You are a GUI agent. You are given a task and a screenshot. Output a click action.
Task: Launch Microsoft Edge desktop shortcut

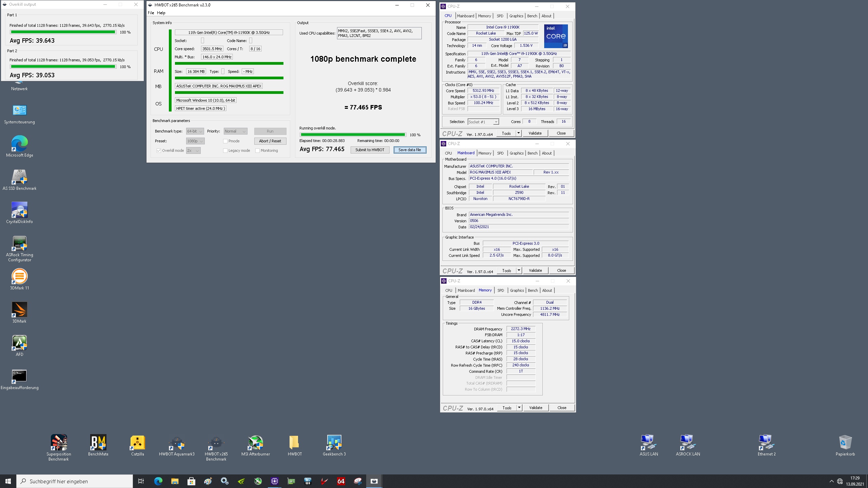[x=19, y=147]
